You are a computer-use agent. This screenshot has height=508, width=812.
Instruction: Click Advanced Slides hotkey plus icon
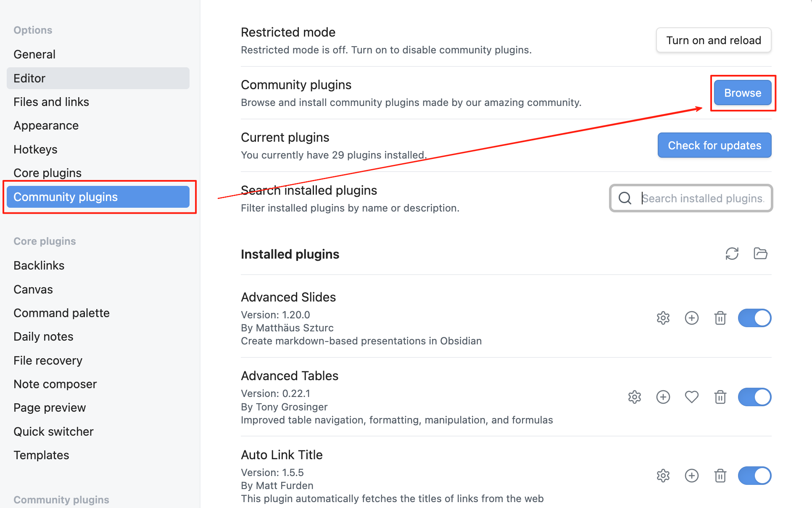pos(691,318)
